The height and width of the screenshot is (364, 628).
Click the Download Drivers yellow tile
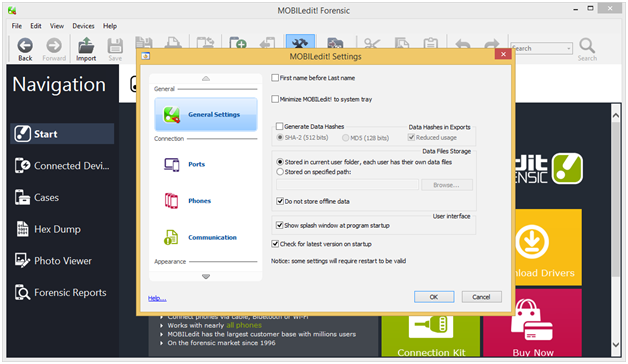548,247
